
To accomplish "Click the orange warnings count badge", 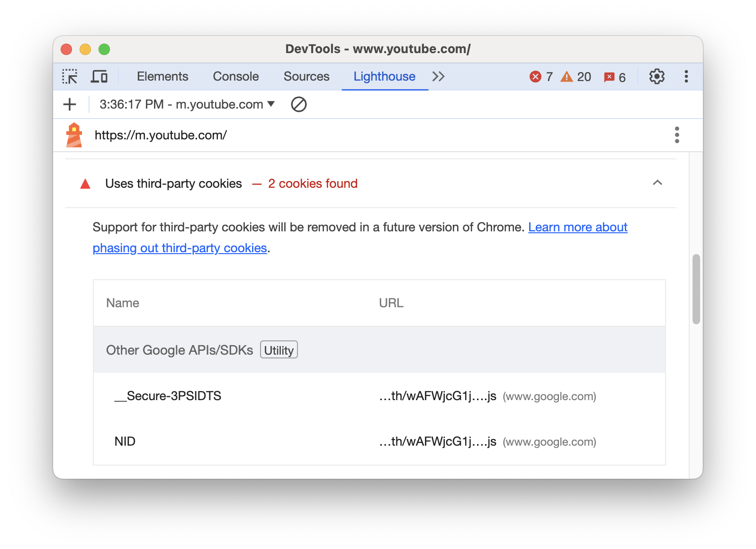I will tap(576, 77).
